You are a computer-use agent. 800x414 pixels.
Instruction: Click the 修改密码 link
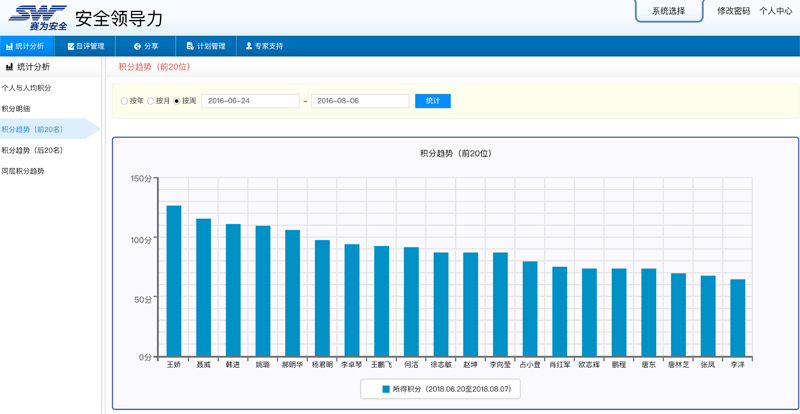[x=733, y=11]
